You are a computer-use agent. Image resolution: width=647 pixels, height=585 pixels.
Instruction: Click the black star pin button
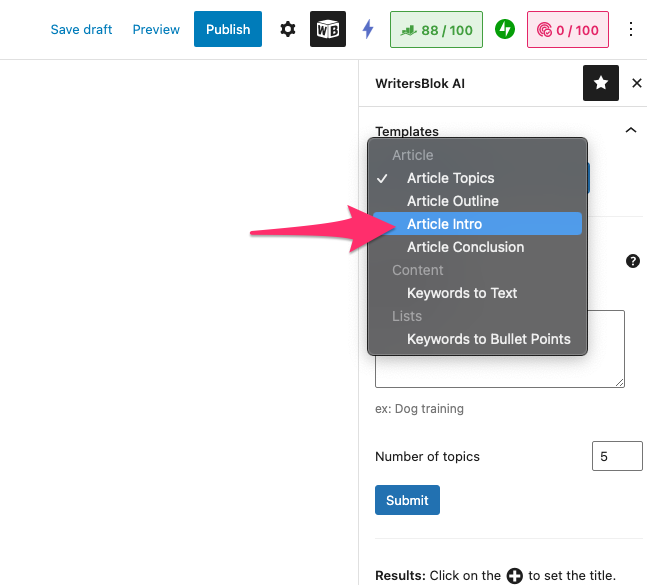pyautogui.click(x=600, y=83)
